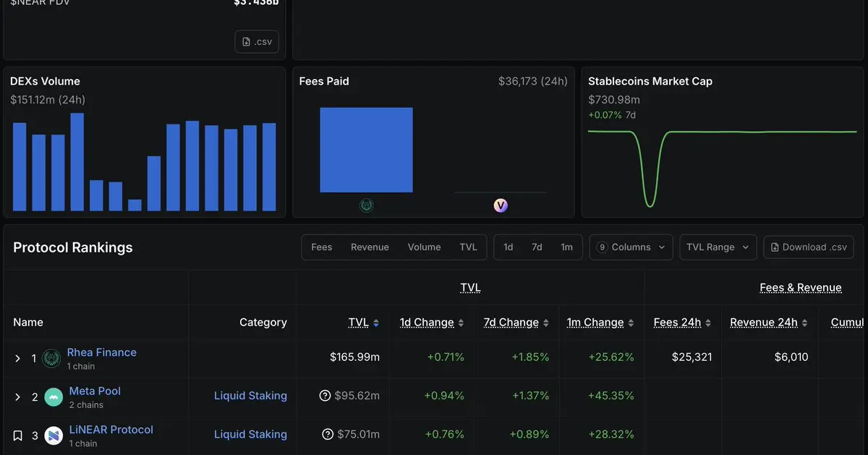Click the +25.62% 1m change cell
868x455 pixels.
[x=611, y=357]
